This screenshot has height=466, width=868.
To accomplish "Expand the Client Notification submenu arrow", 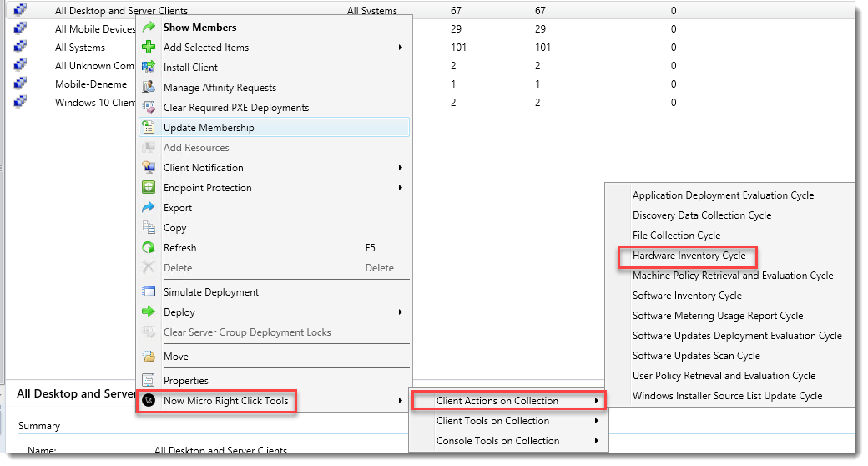I will [x=401, y=168].
